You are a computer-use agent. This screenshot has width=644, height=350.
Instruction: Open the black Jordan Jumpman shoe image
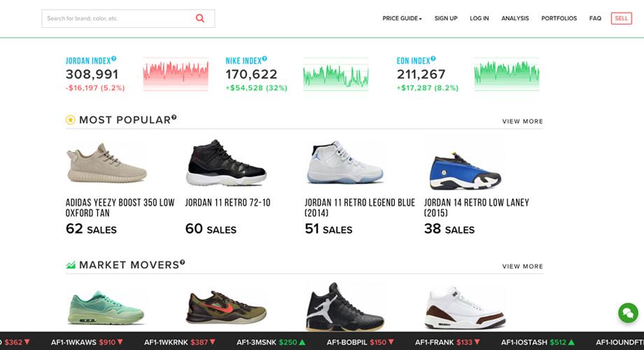[345, 307]
